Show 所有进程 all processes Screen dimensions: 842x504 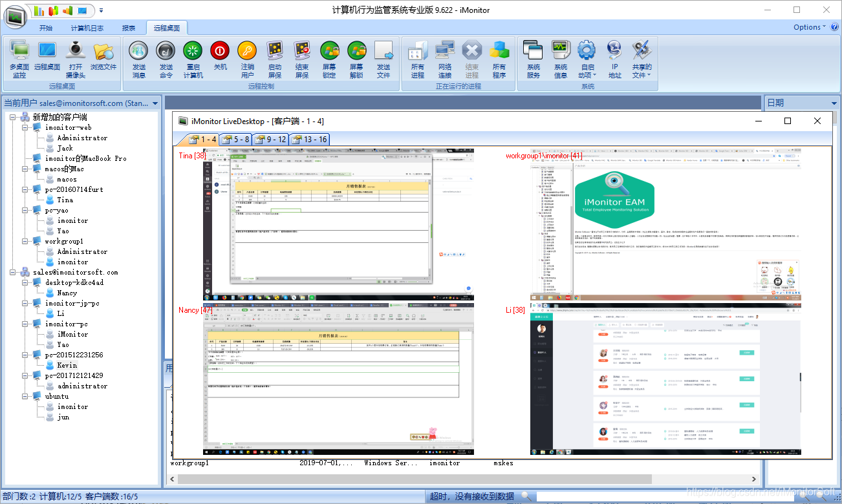click(x=418, y=60)
